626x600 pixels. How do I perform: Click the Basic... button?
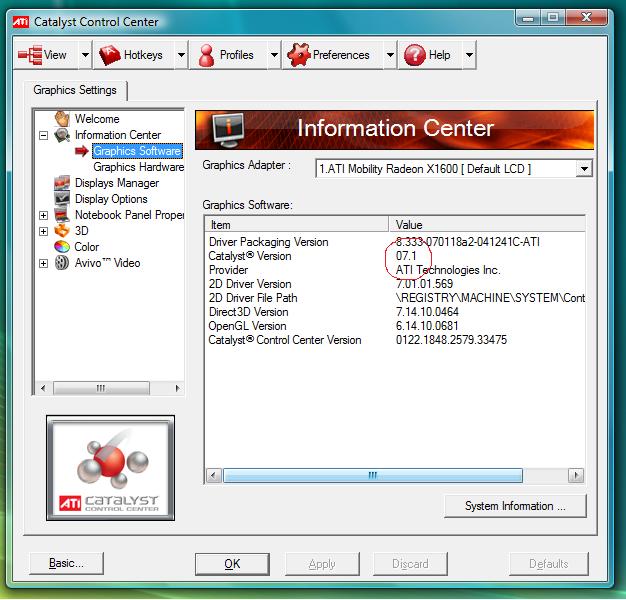[x=66, y=563]
